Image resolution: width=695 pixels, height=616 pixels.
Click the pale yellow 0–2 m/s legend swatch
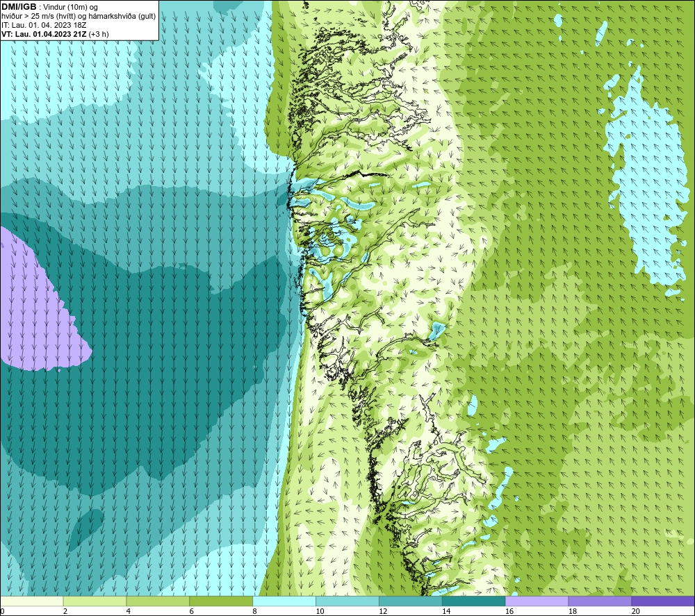(32, 601)
